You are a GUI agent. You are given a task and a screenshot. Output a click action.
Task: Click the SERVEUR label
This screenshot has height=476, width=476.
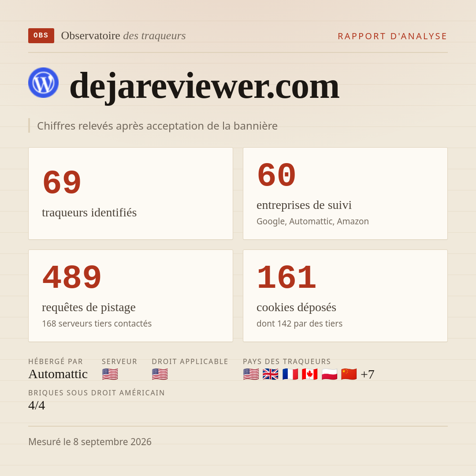(x=119, y=361)
